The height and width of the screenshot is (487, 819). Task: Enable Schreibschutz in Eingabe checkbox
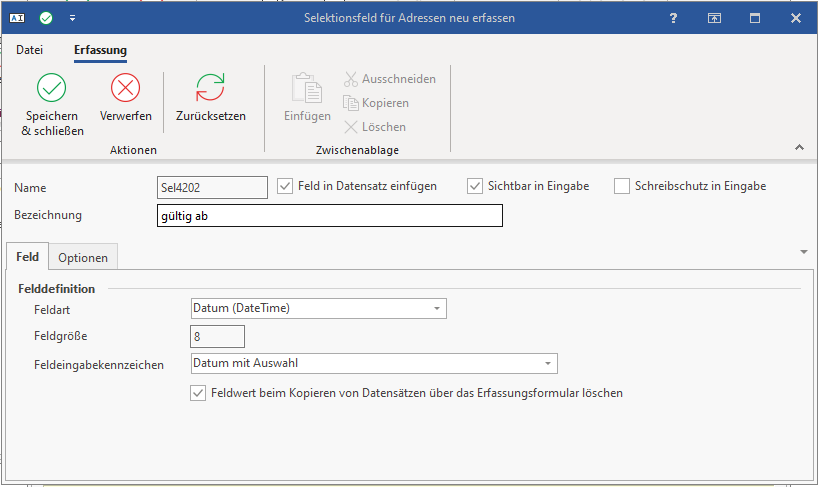point(621,185)
